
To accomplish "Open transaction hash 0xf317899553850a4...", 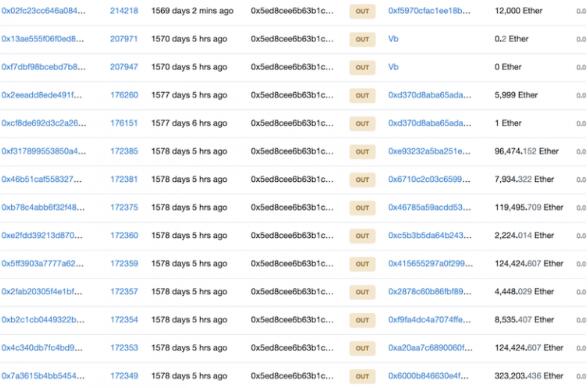I will pos(44,151).
